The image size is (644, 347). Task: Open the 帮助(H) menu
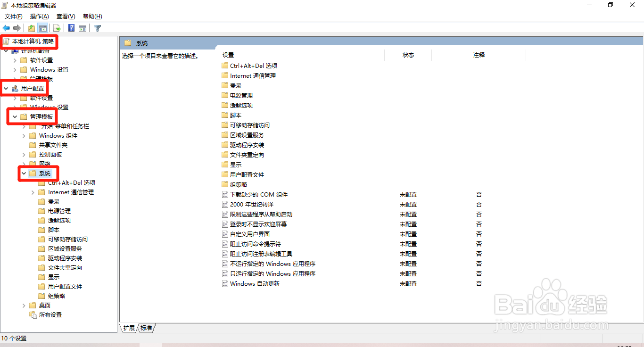(x=92, y=17)
